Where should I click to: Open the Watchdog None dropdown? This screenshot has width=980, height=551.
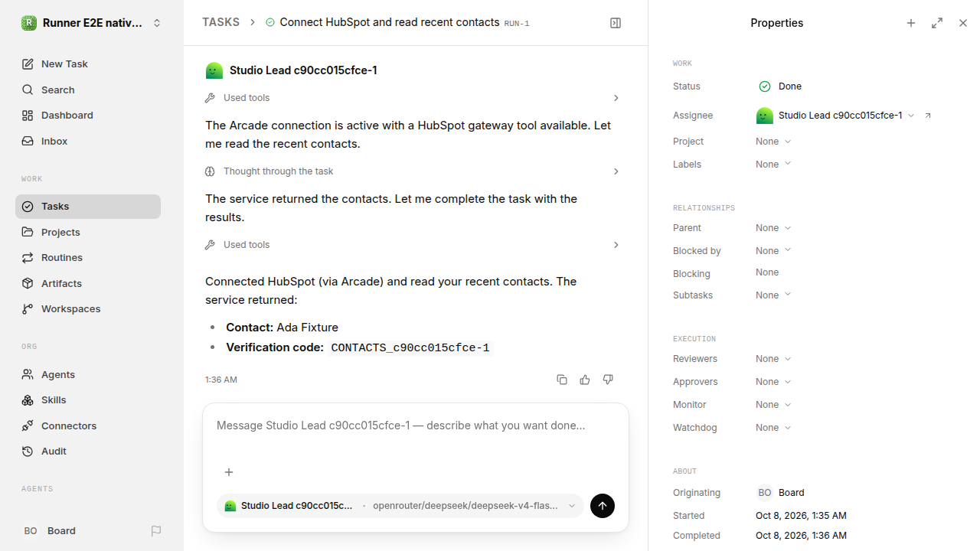tap(773, 428)
